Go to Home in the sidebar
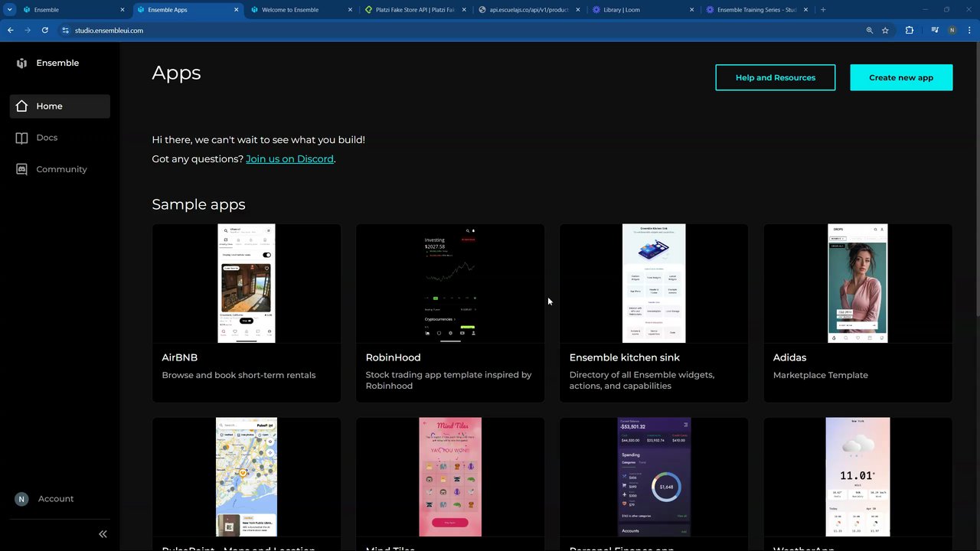The width and height of the screenshot is (980, 551). coord(60,106)
